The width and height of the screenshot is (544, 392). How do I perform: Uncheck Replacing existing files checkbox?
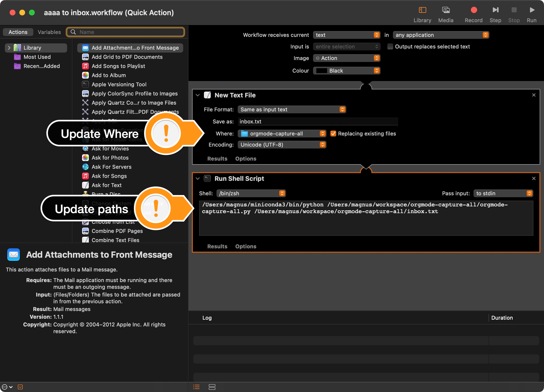coord(333,134)
